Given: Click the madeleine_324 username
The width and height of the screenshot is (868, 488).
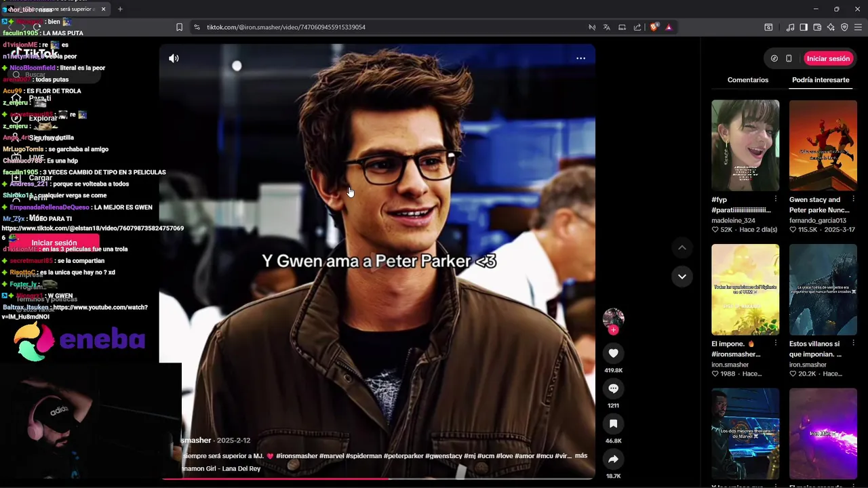Looking at the screenshot, I should (x=733, y=220).
